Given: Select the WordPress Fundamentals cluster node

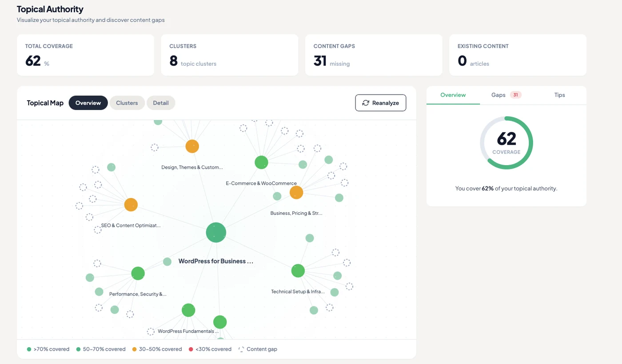Looking at the screenshot, I should pyautogui.click(x=188, y=310).
